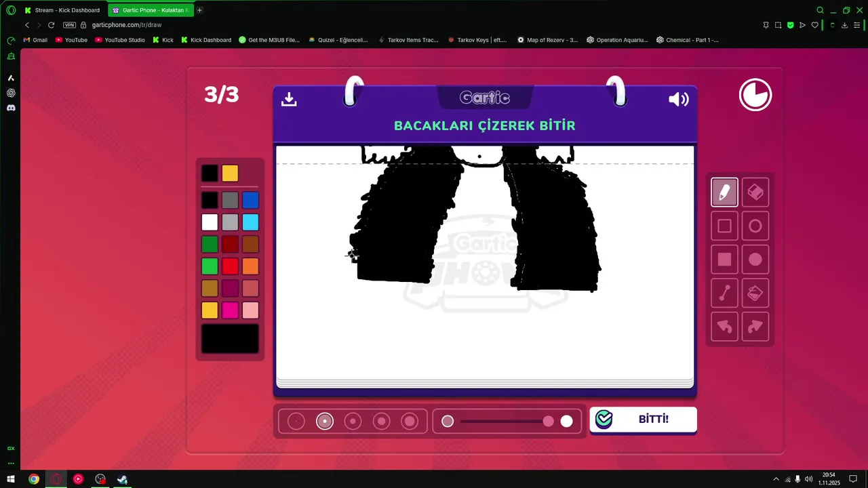Choose the smallest brush thickness

tap(296, 422)
